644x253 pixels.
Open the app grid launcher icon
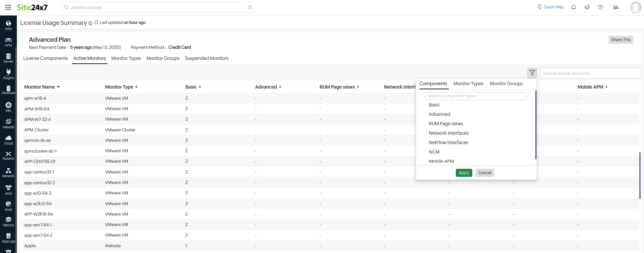pos(8,7)
